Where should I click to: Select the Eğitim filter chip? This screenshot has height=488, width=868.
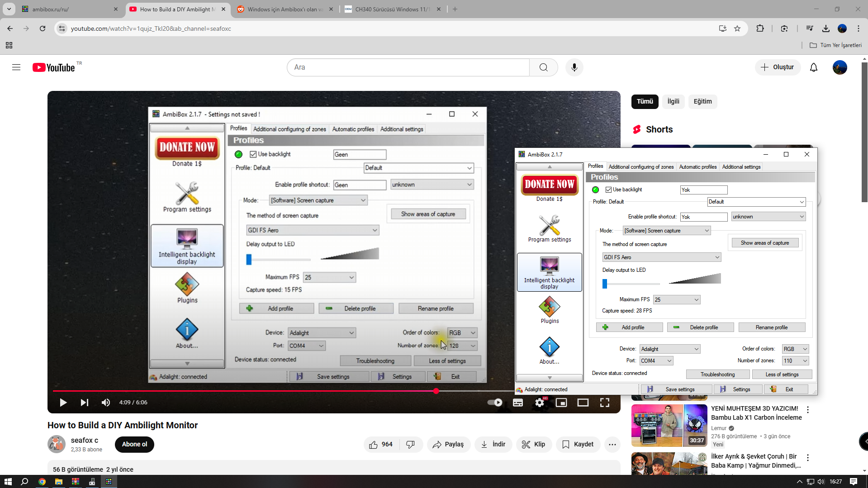[703, 101]
